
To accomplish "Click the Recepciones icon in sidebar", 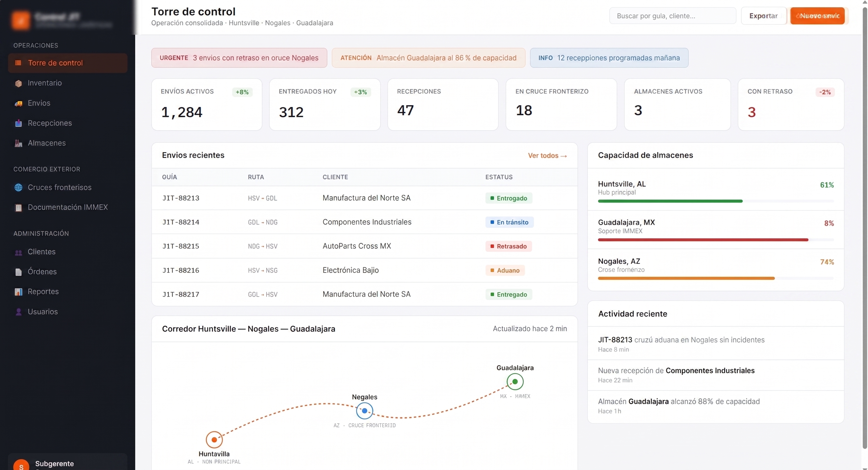I will click(x=18, y=123).
